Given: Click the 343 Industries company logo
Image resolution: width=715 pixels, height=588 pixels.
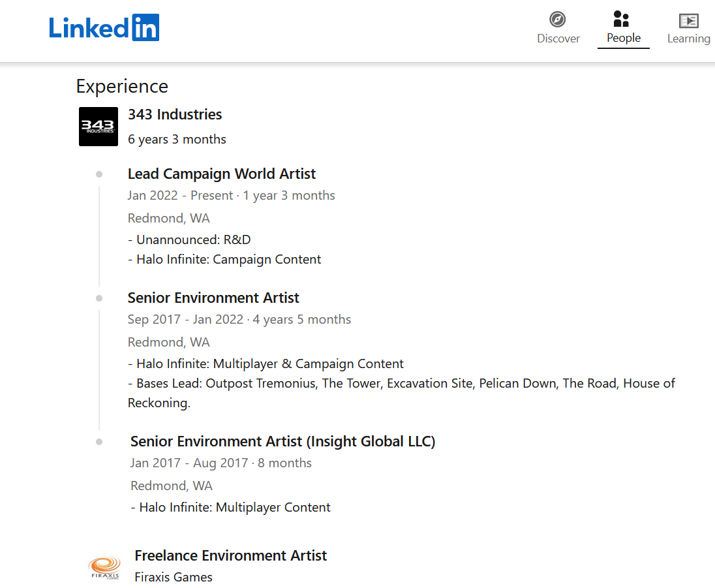Looking at the screenshot, I should 99,127.
